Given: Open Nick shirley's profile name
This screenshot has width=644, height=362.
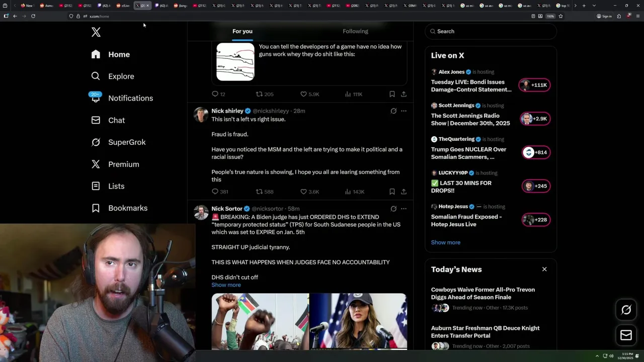Looking at the screenshot, I should coord(227,111).
